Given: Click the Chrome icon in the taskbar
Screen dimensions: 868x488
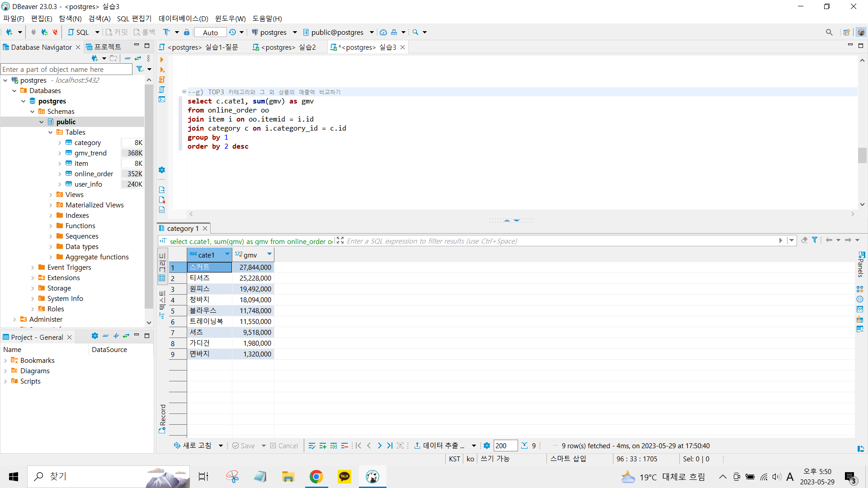Looking at the screenshot, I should click(x=316, y=476).
